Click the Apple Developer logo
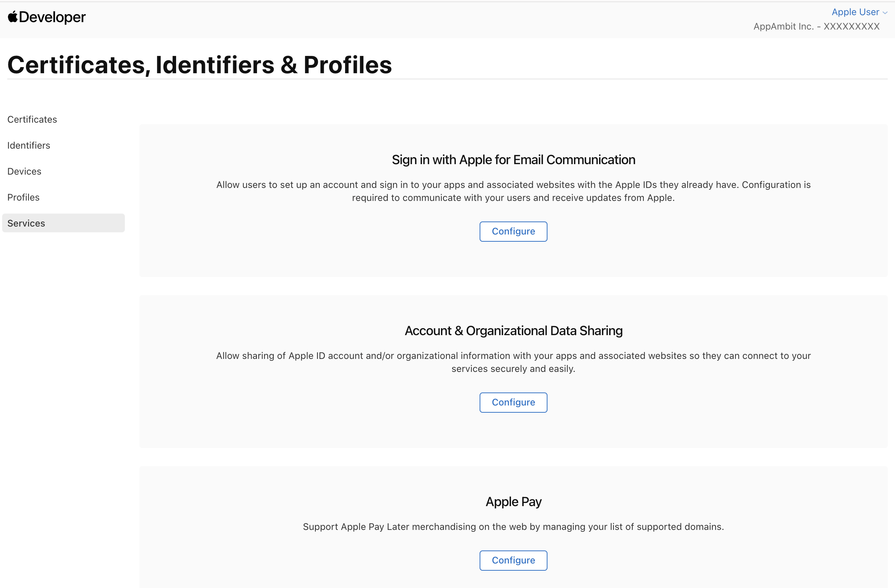This screenshot has height=588, width=895. [x=46, y=17]
